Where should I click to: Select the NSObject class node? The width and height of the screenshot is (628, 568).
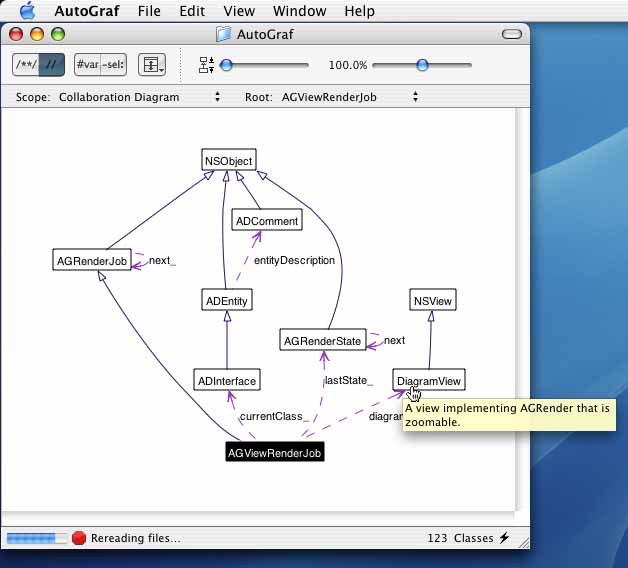[228, 160]
